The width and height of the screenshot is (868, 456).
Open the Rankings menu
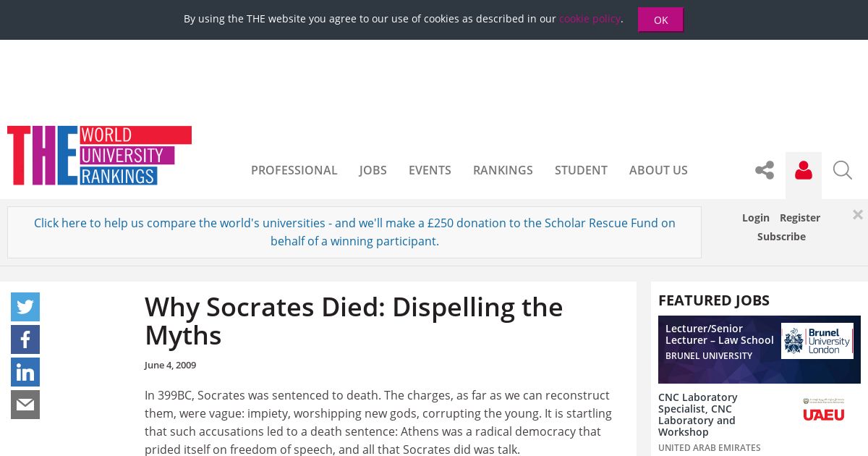503,170
